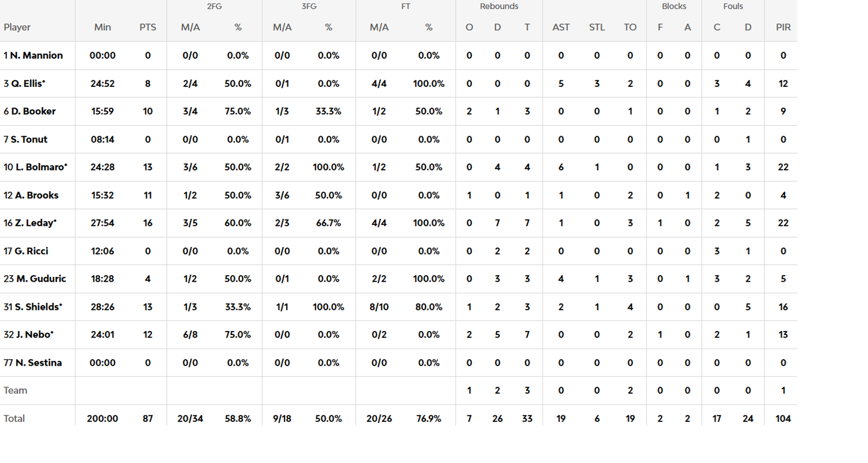
Task: Click the Min column header
Action: tap(103, 27)
